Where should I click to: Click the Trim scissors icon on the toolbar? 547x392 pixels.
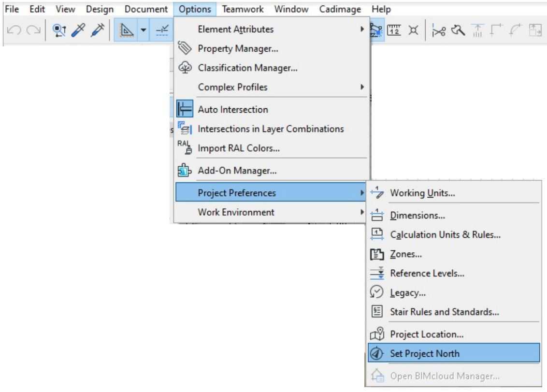pyautogui.click(x=439, y=30)
